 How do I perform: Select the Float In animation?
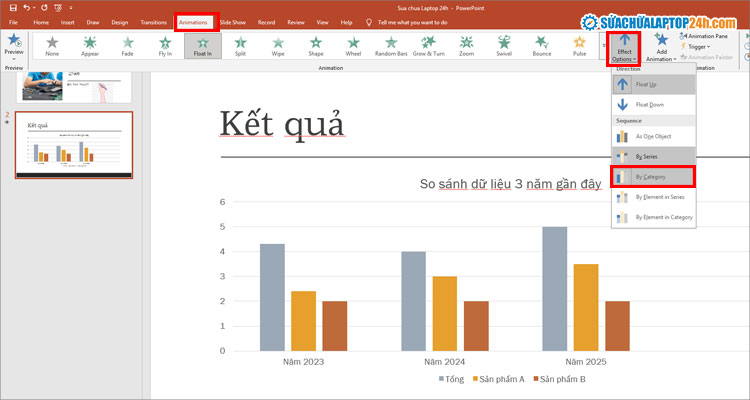(203, 46)
